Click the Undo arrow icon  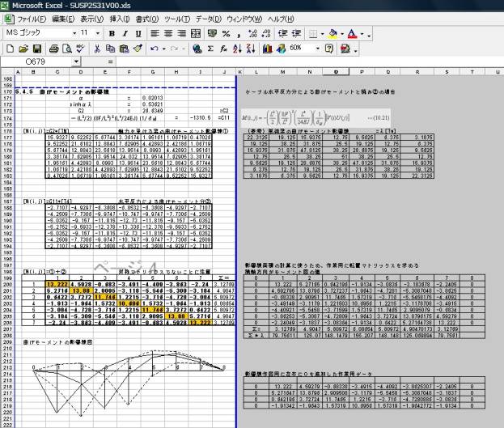(x=155, y=49)
